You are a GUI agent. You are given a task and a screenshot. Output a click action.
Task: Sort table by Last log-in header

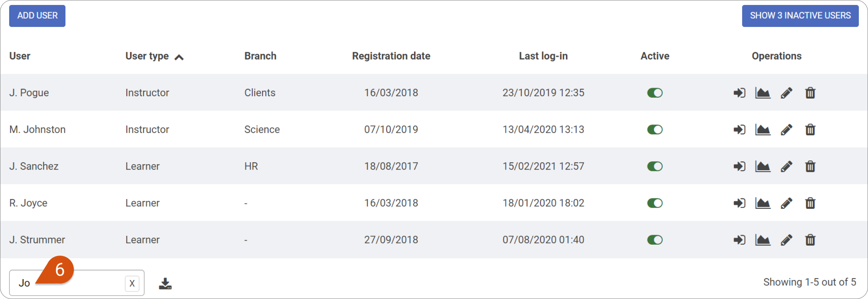click(543, 56)
